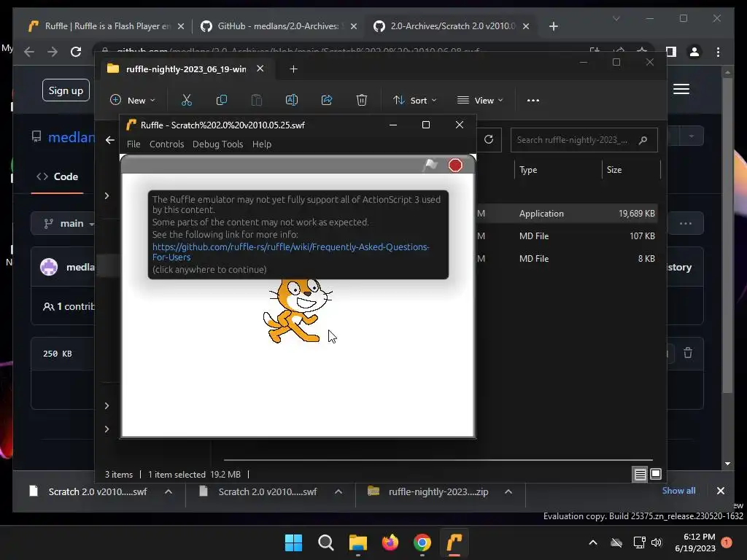Open the Chrome three-dot menu
The height and width of the screenshot is (560, 747).
pos(718,52)
